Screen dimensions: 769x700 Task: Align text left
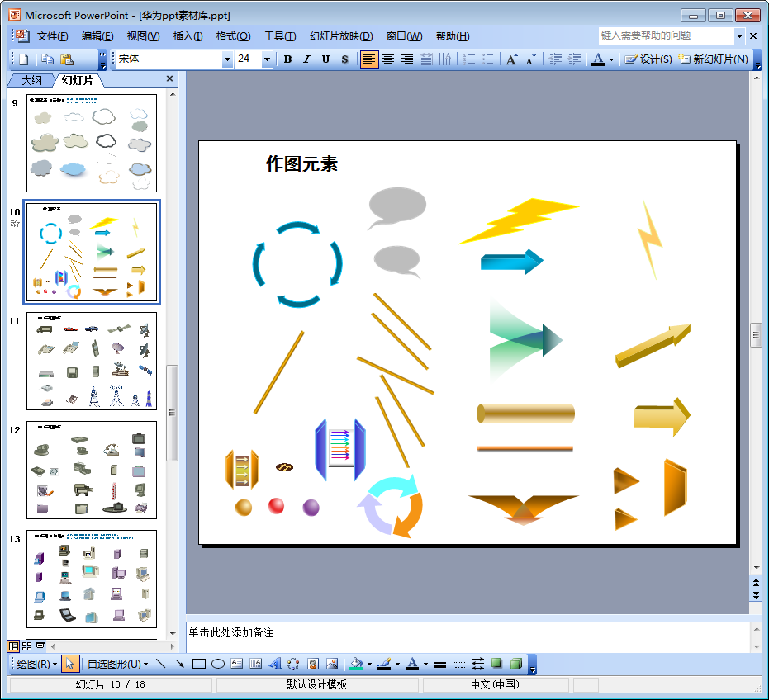(x=368, y=59)
